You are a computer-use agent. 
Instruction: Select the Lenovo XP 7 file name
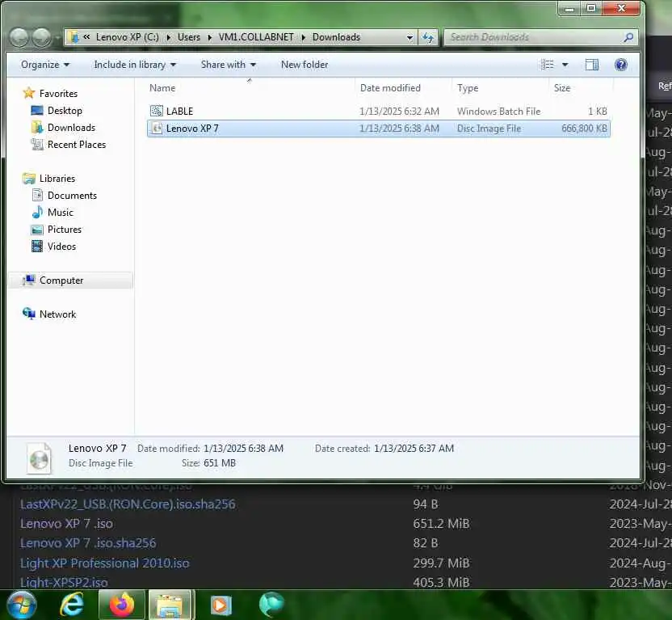(192, 129)
